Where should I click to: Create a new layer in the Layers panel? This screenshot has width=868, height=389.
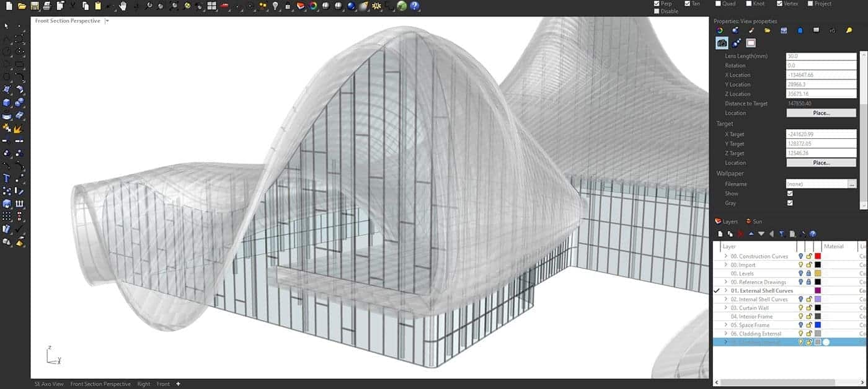click(720, 233)
